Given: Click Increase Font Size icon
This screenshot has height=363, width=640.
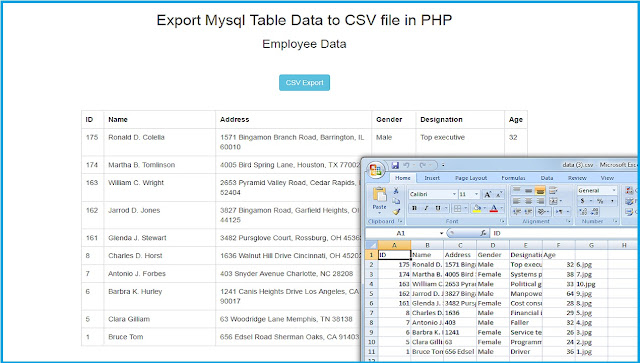Looking at the screenshot, I should tap(487, 194).
